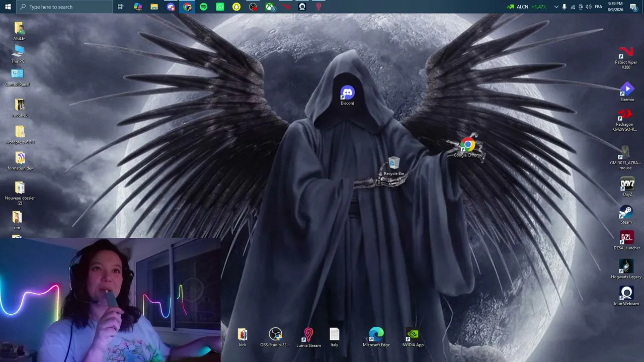
Task: Open Task View from the taskbar
Action: 121,7
